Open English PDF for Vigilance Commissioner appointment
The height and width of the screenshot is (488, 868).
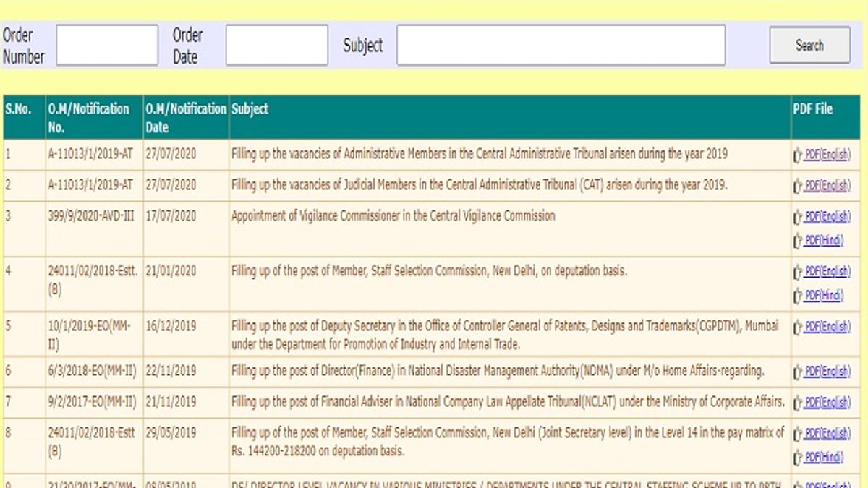[x=827, y=217]
